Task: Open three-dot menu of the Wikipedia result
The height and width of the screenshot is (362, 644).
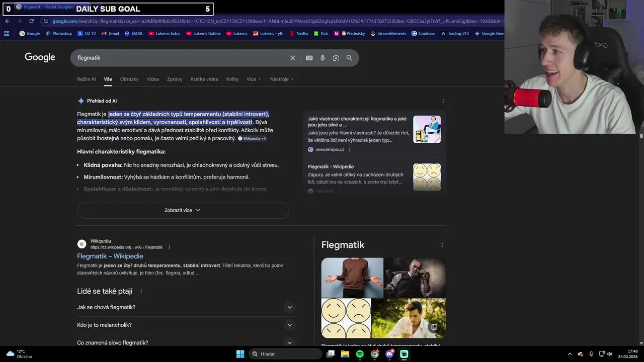Action: pos(169,247)
